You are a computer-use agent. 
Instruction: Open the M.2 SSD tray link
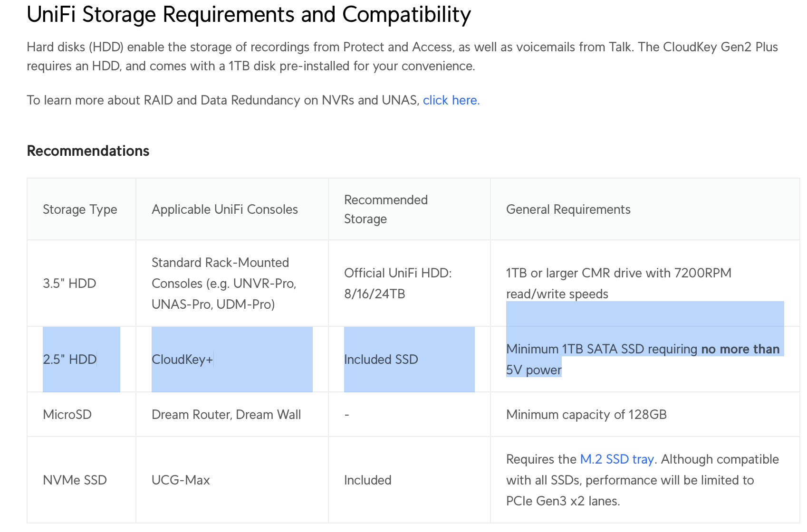click(x=616, y=459)
